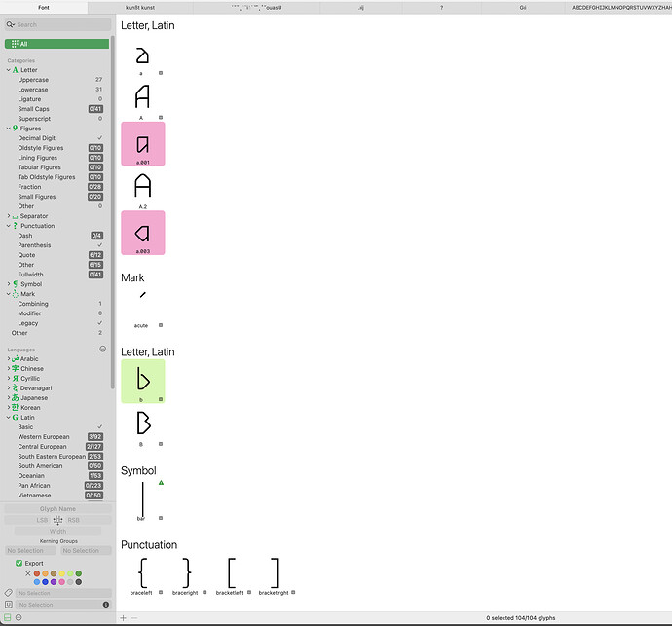Pick the purple glyph color label

pos(54,582)
